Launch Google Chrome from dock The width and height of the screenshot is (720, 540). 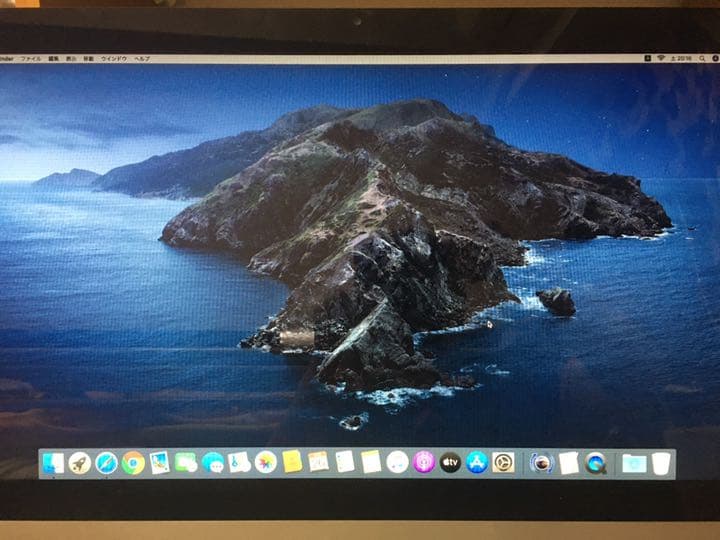[133, 463]
